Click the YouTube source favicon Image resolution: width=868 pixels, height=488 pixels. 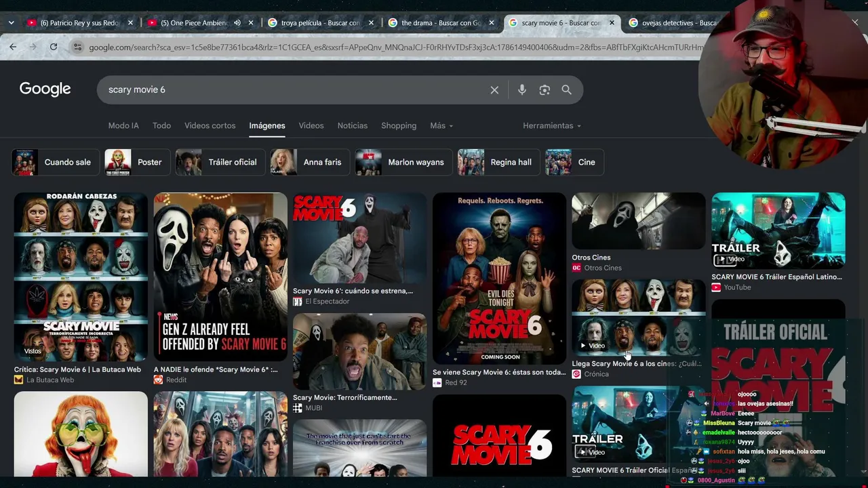716,287
